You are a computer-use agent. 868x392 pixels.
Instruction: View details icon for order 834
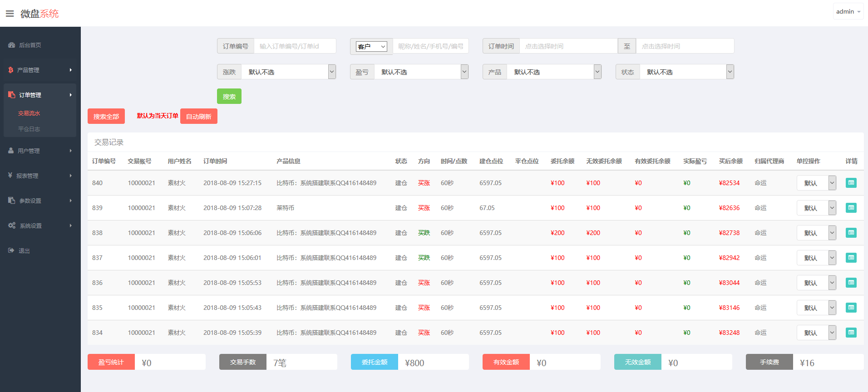pyautogui.click(x=851, y=333)
